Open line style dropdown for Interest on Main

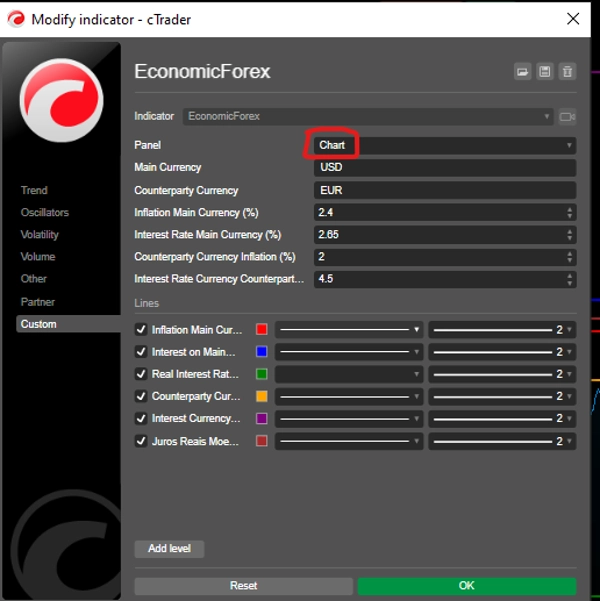coord(349,352)
